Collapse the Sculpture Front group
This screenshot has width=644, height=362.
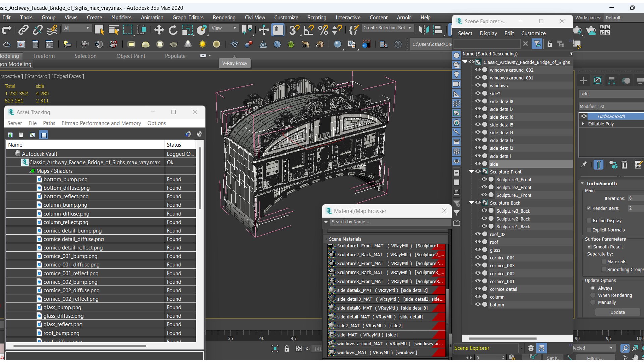471,171
